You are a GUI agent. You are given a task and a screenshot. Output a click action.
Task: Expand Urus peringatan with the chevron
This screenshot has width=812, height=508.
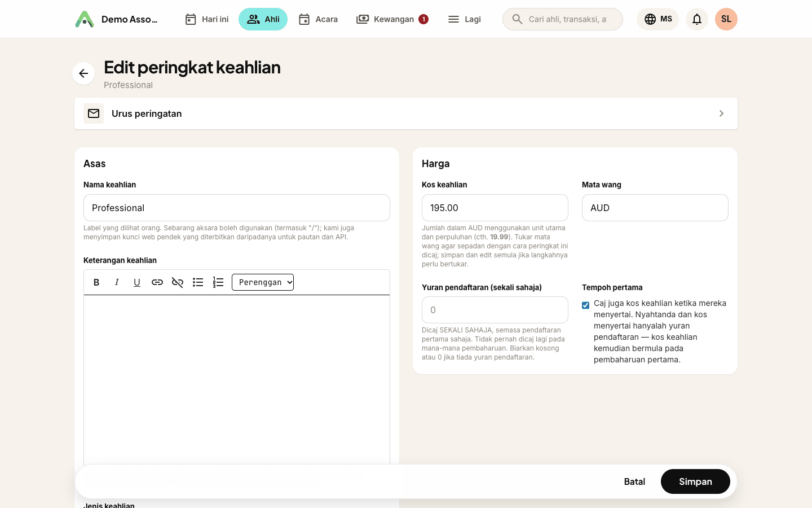[x=721, y=113]
